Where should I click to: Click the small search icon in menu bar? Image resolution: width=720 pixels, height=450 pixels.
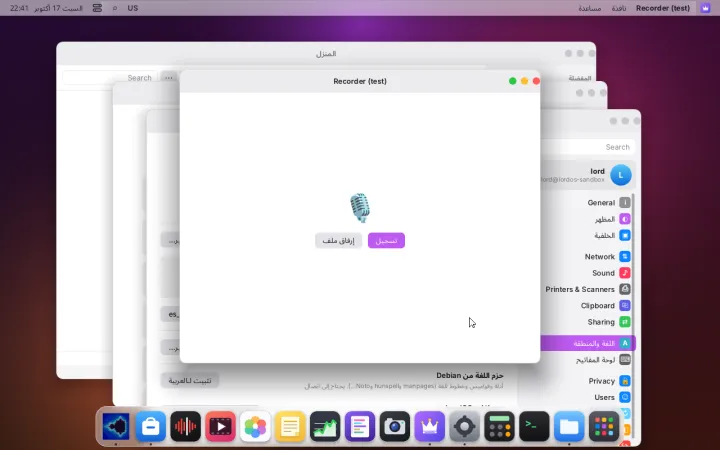pos(115,8)
